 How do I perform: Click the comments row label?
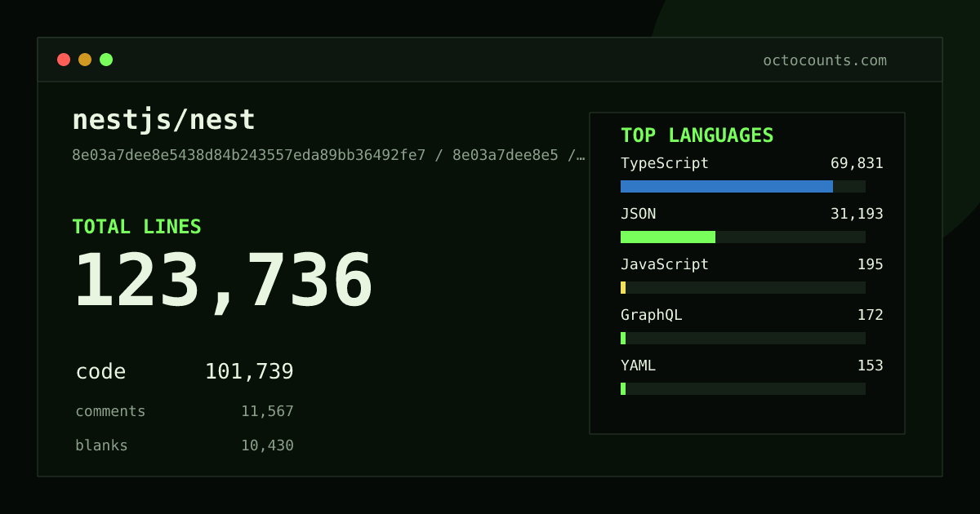coord(110,411)
